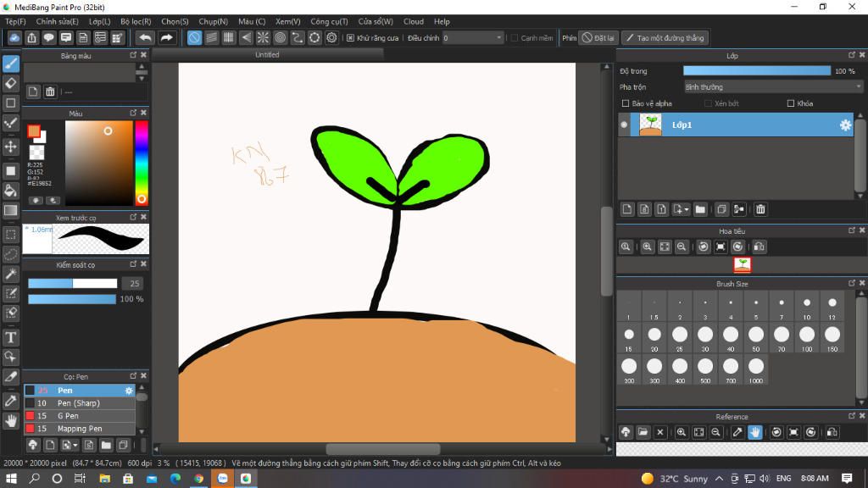Delete the layer with the trash icon
This screenshot has width=868, height=488.
(x=760, y=209)
